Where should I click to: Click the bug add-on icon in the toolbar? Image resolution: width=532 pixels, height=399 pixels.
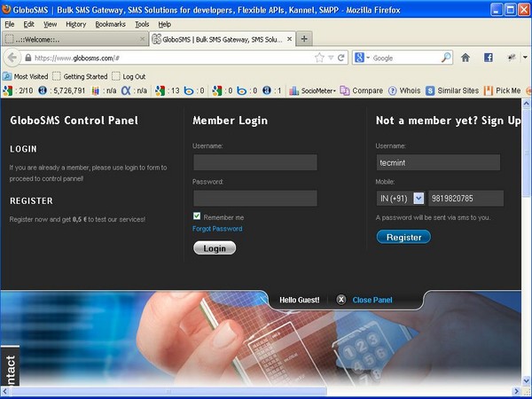click(x=512, y=58)
